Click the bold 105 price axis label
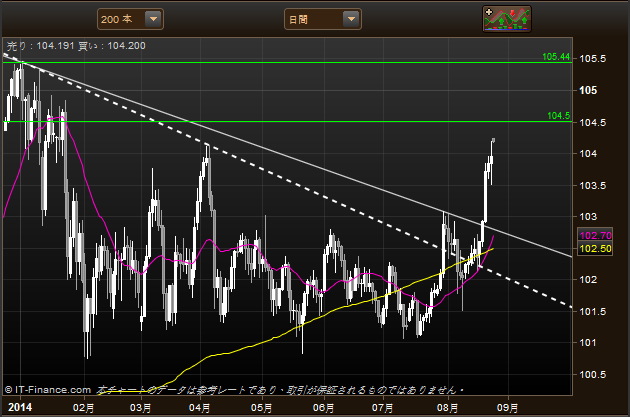 point(588,90)
